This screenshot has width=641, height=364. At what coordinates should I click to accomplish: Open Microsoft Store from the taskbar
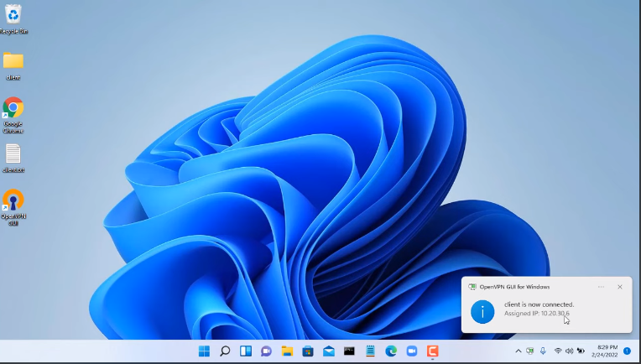pyautogui.click(x=308, y=351)
